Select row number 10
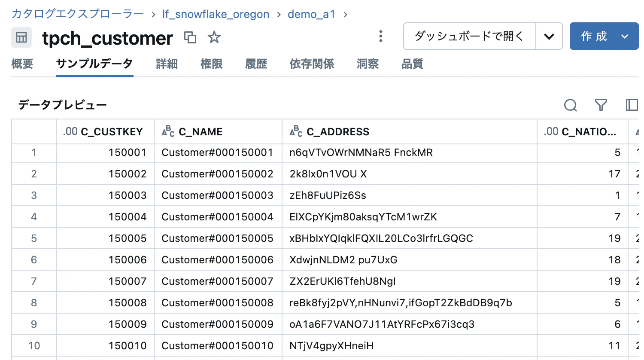Viewport: 644px width, 360px height. pyautogui.click(x=34, y=346)
